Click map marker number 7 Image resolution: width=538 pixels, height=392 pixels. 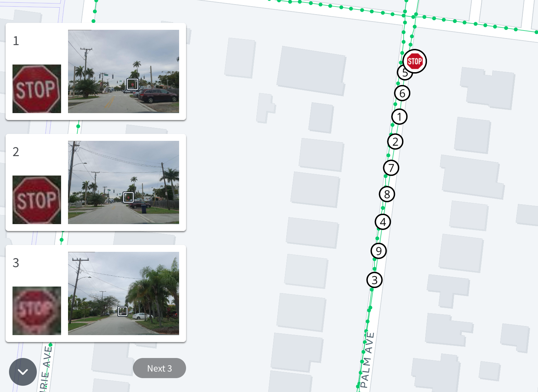391,168
